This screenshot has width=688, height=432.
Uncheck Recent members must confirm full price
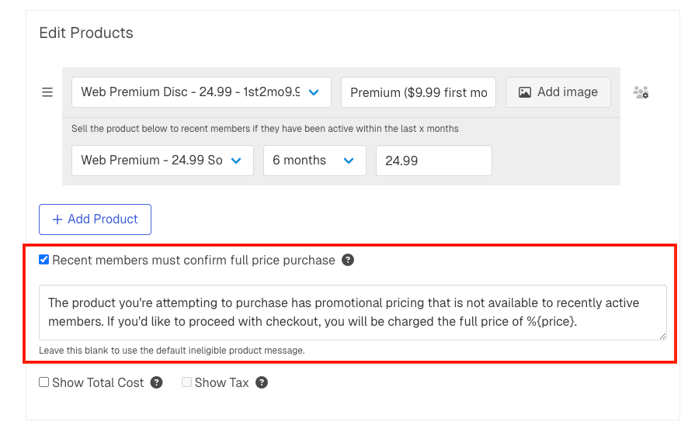click(44, 260)
